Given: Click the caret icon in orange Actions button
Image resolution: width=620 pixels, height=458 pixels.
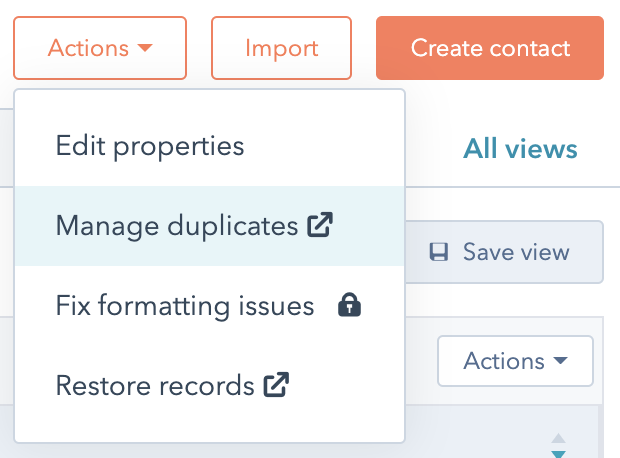Looking at the screenshot, I should coord(145,48).
